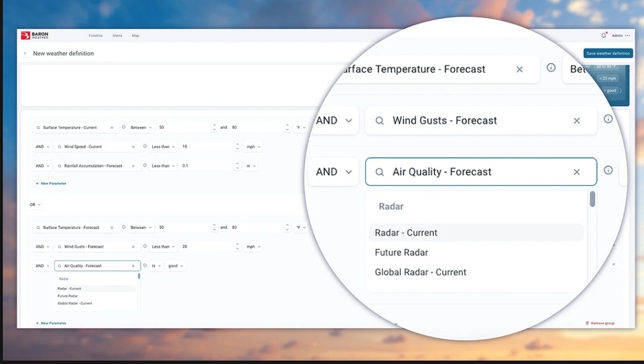
Task: Open the AND dropdown beside Wind Gusts - Forecast
Action: tap(333, 120)
